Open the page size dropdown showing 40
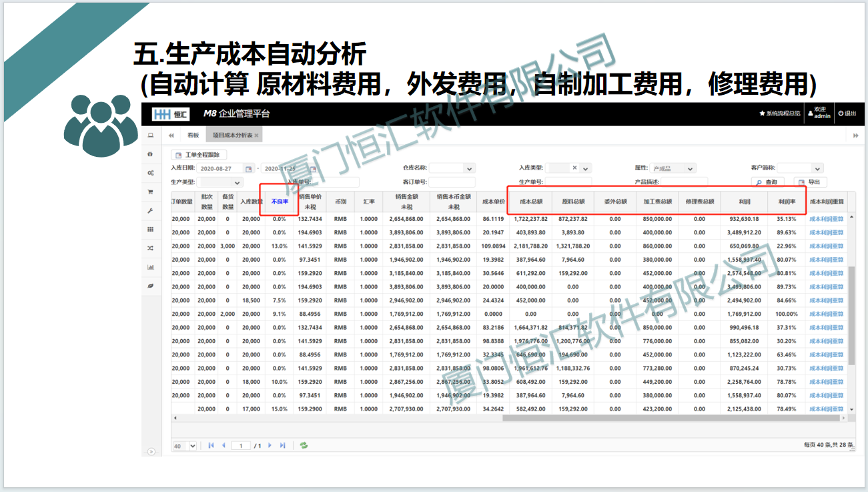The height and width of the screenshot is (492, 868). (x=193, y=445)
